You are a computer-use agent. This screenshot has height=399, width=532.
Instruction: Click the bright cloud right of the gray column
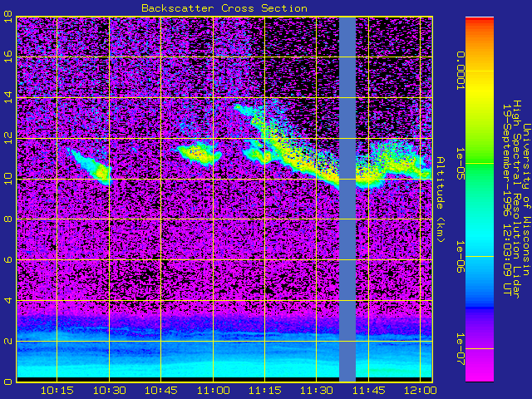393,167
